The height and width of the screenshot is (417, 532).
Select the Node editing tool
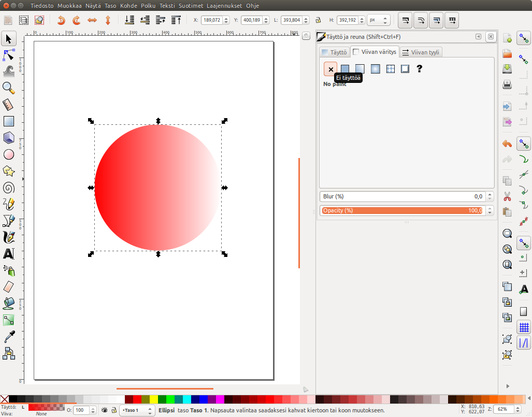click(9, 54)
